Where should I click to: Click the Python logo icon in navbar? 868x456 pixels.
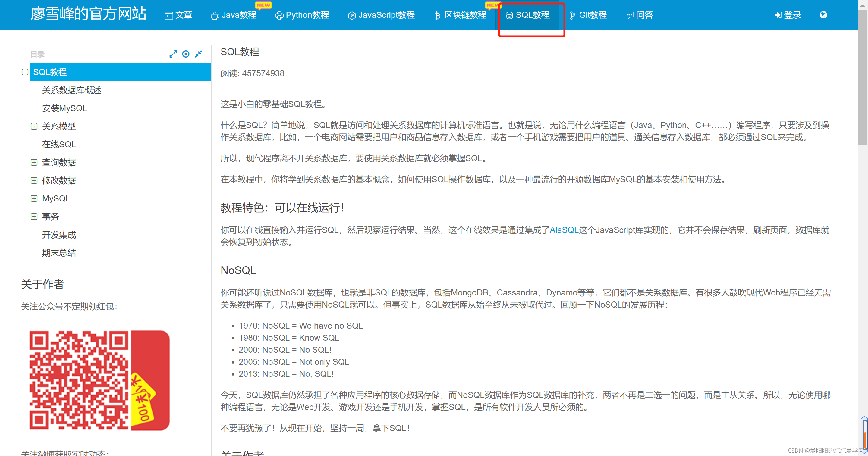[279, 15]
